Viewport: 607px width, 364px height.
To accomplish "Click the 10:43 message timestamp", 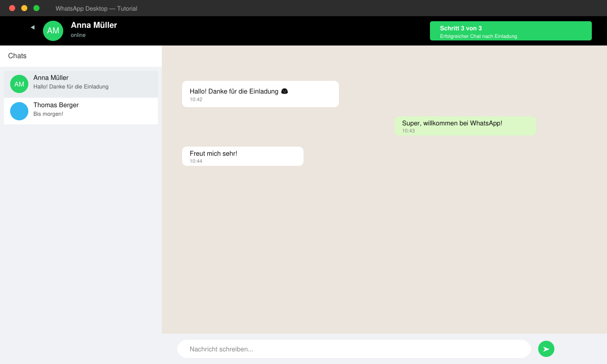I will click(408, 131).
